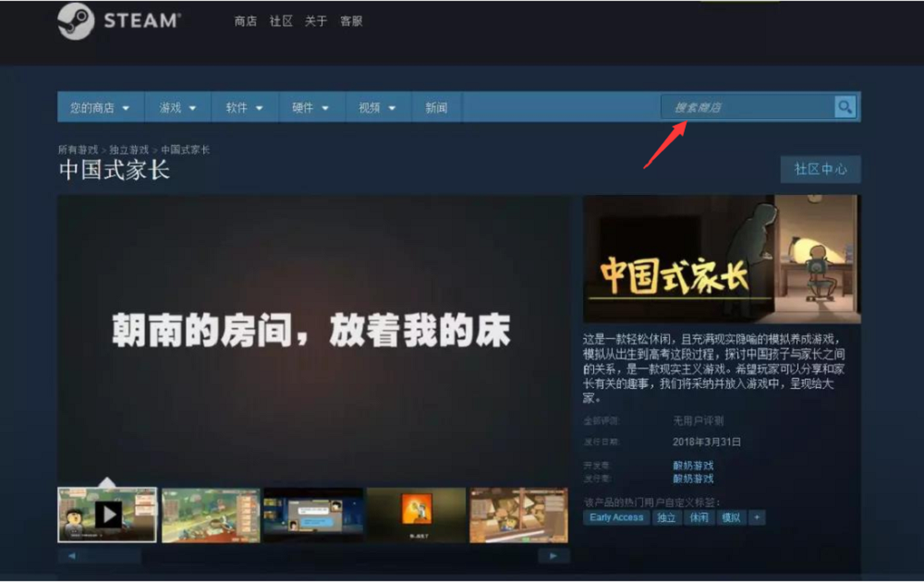Open the third dark chat screenshot thumbnail

[x=313, y=515]
